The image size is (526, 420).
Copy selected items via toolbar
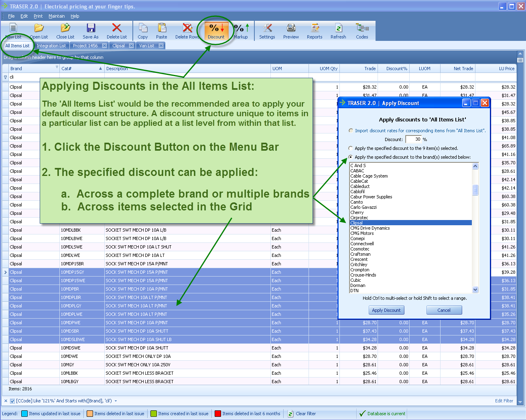point(143,31)
